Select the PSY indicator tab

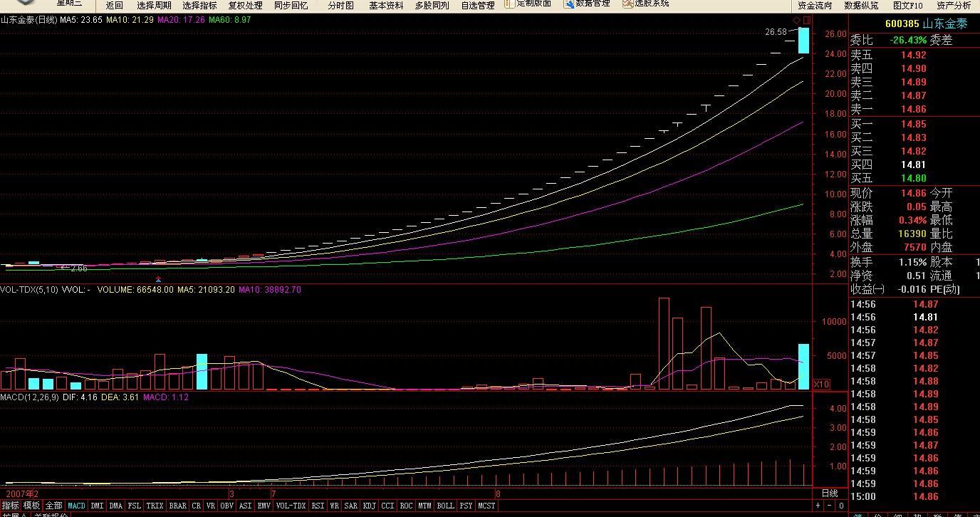click(466, 506)
